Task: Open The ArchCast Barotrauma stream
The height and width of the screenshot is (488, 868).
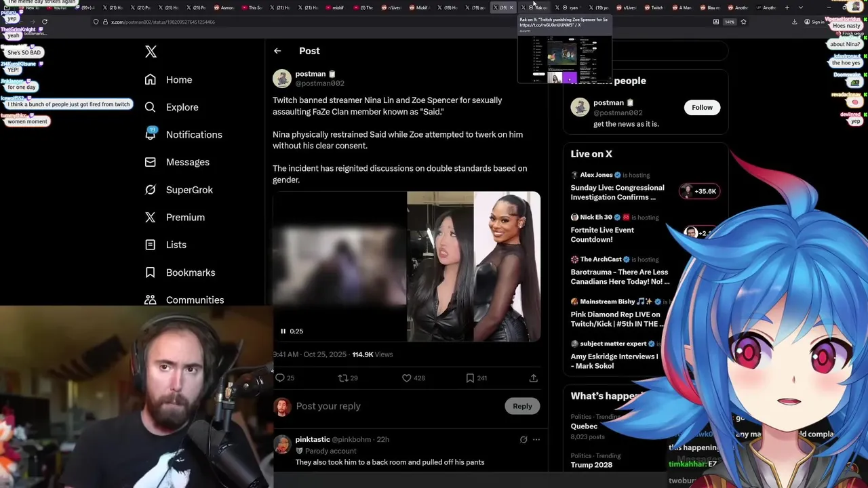Action: click(x=620, y=277)
